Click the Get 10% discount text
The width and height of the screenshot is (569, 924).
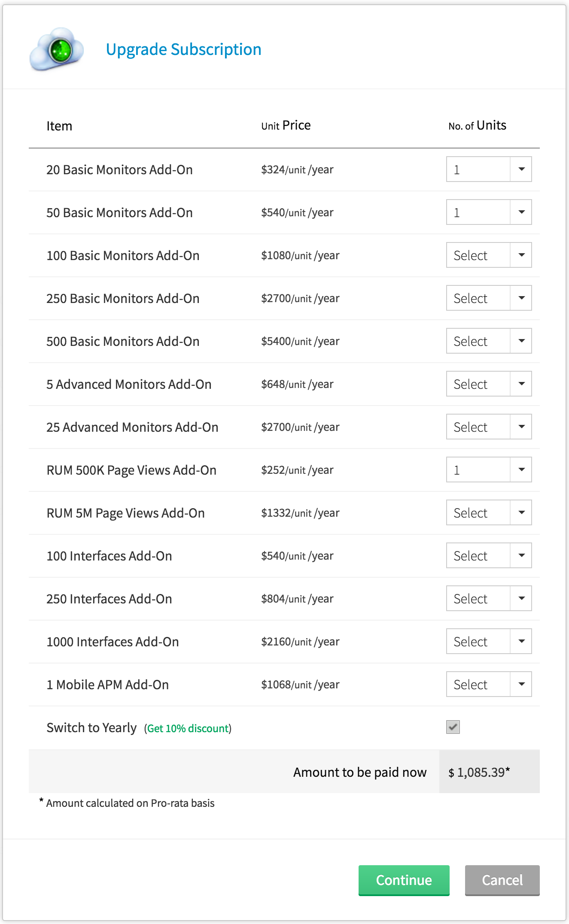click(x=188, y=728)
